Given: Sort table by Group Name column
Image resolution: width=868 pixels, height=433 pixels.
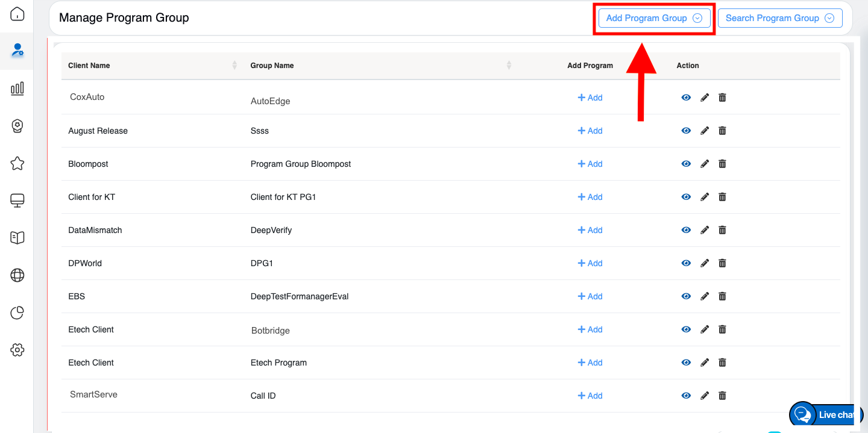Looking at the screenshot, I should pyautogui.click(x=509, y=65).
